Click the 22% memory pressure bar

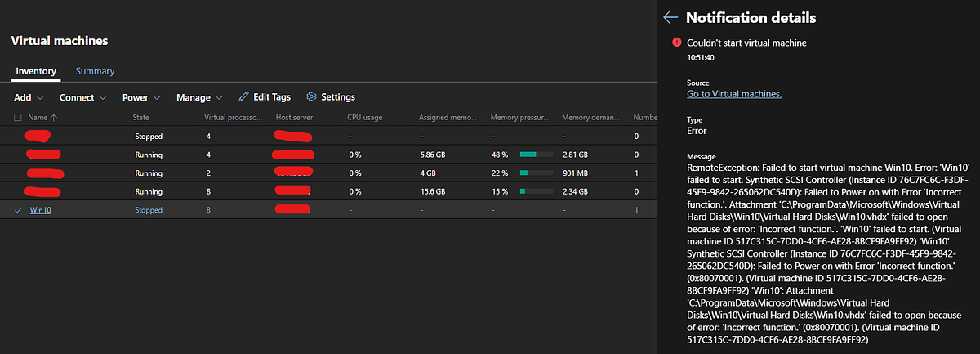pos(535,173)
